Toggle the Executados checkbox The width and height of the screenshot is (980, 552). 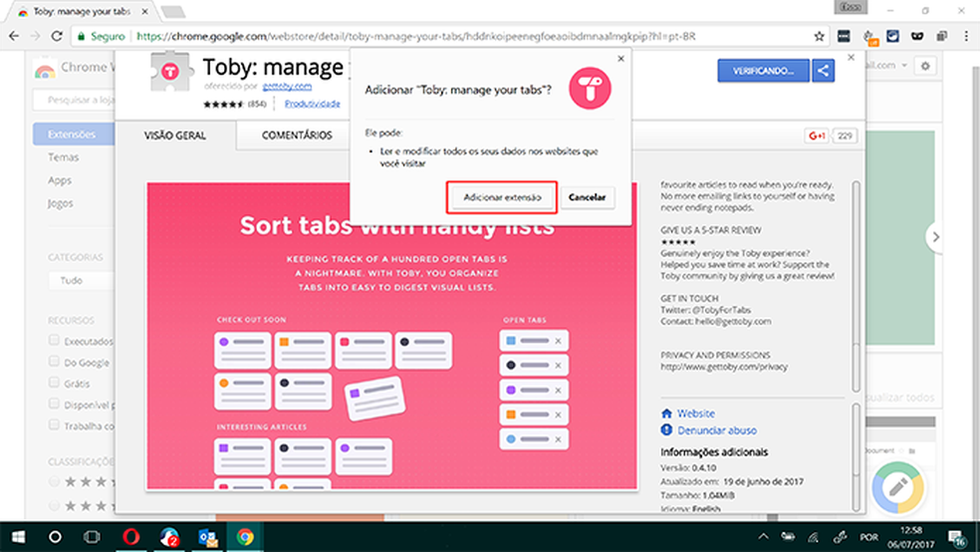54,340
